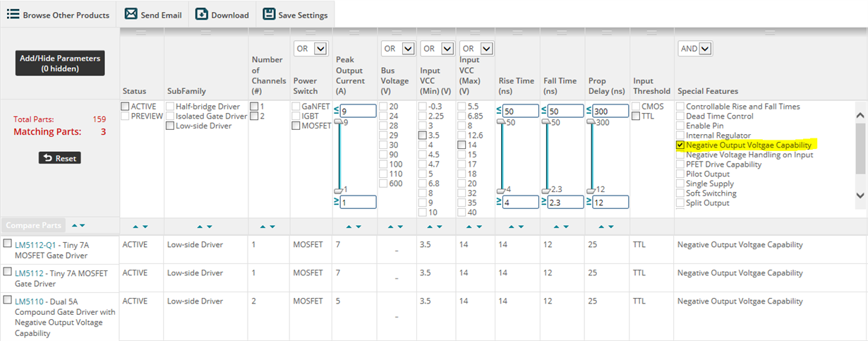Click the Download arrow icon
This screenshot has width=868, height=341.
[x=202, y=14]
